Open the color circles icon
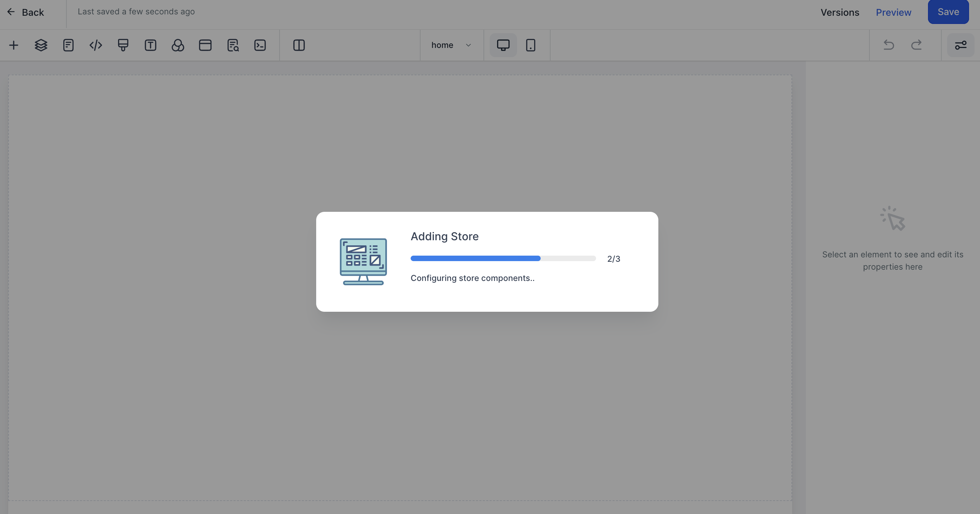 [178, 45]
